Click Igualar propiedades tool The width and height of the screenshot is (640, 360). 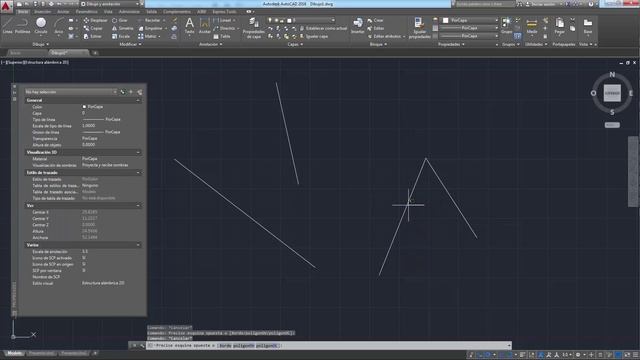(419, 28)
